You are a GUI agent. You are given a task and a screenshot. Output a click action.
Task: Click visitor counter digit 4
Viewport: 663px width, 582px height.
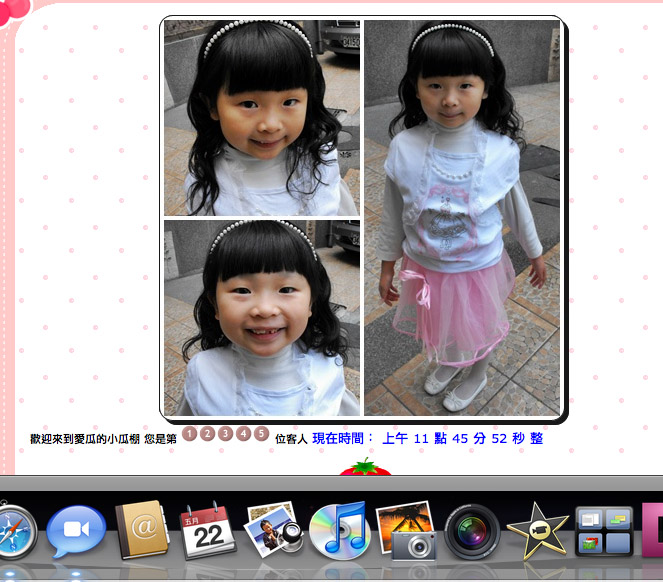[244, 434]
